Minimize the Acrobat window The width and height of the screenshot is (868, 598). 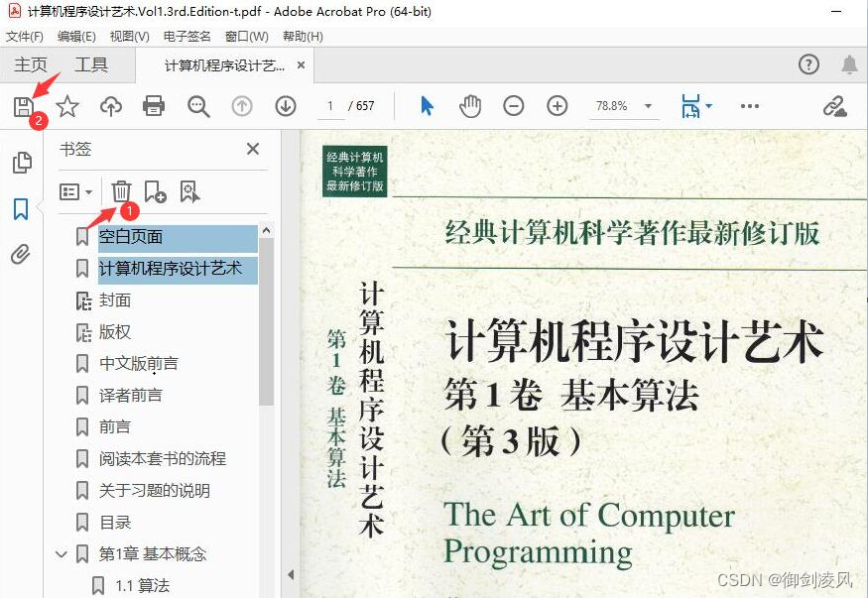click(x=836, y=11)
